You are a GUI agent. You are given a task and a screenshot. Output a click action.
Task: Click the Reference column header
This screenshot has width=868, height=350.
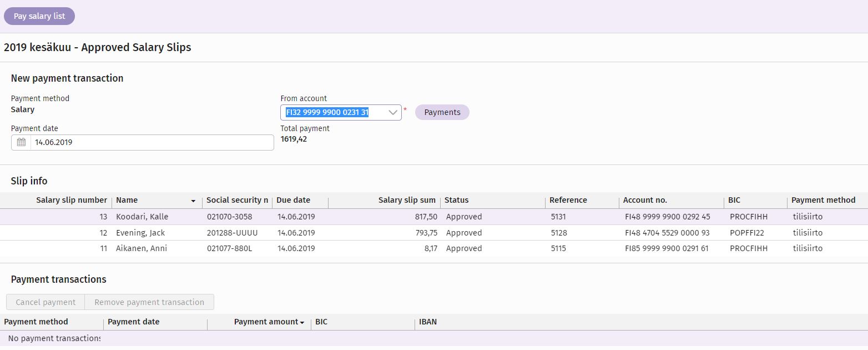(568, 200)
